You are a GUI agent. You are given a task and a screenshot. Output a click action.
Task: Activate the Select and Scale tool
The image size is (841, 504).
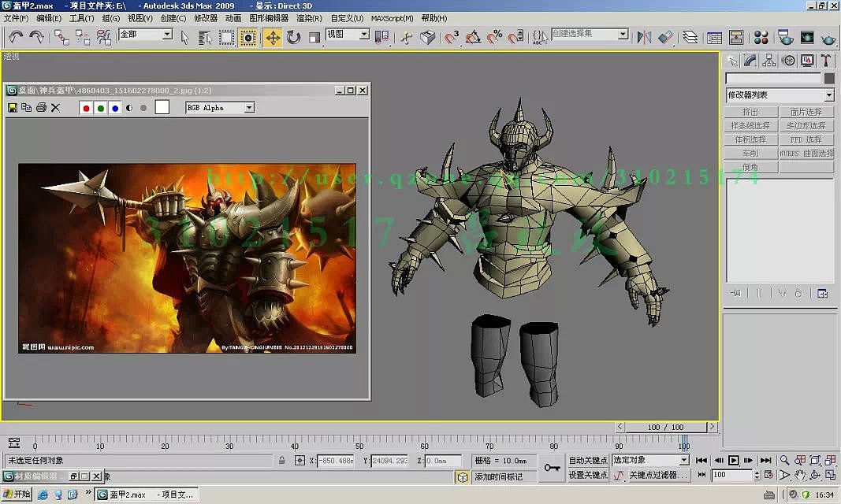pos(314,38)
